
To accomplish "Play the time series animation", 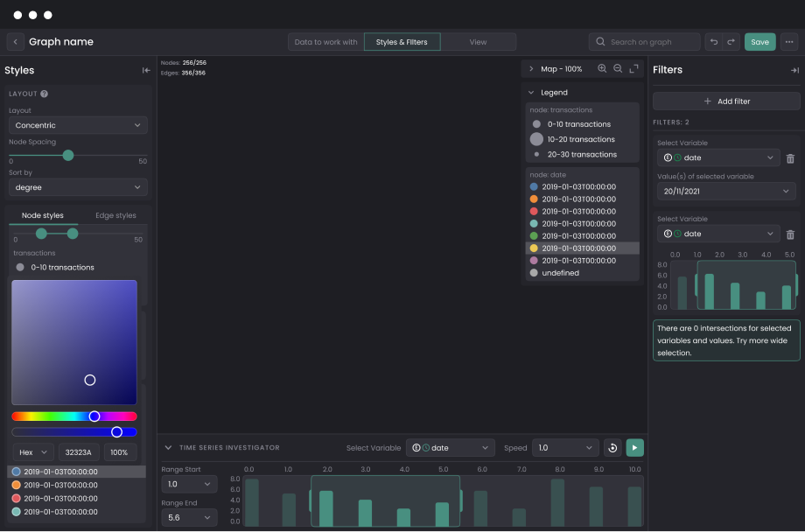I will 634,448.
